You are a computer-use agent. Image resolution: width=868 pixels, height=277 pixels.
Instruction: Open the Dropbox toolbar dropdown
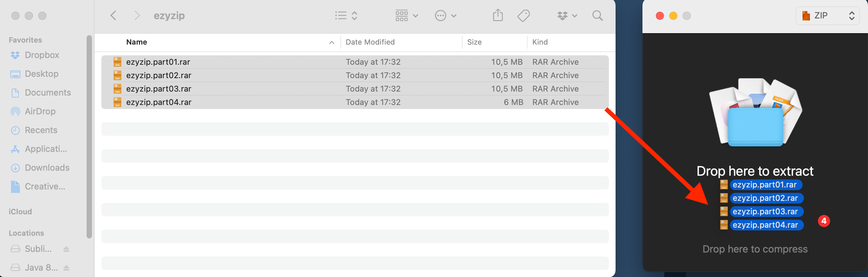(567, 15)
